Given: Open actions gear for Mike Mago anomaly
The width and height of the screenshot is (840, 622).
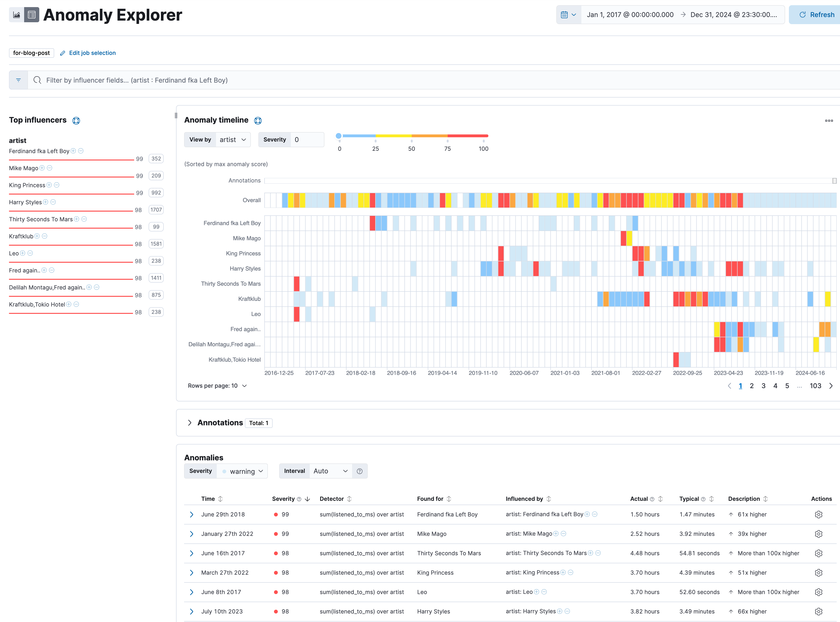Looking at the screenshot, I should (x=818, y=534).
